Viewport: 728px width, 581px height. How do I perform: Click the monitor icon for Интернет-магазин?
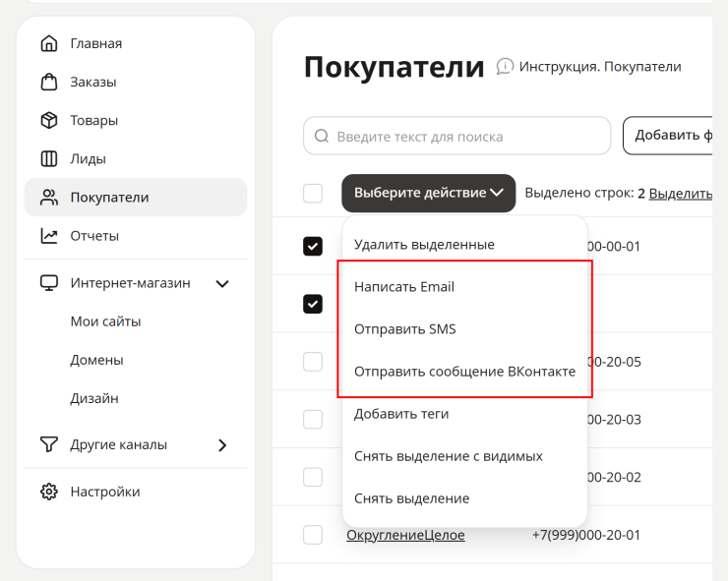(x=49, y=283)
